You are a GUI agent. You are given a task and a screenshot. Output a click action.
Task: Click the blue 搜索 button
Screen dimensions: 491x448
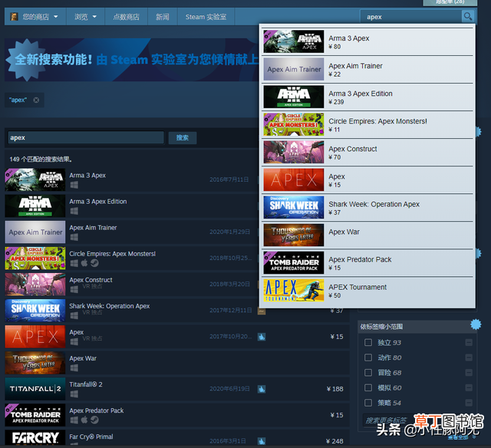pos(183,138)
